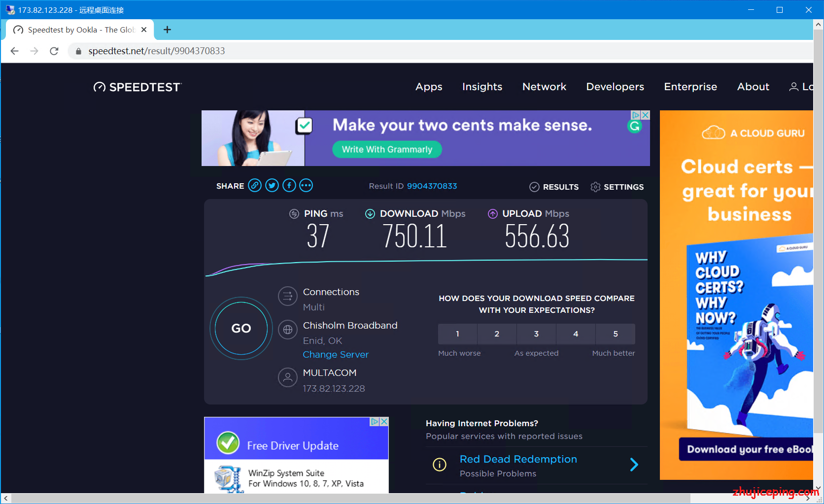The height and width of the screenshot is (504, 824).
Task: Click AdChoices icon on Driver Update ad
Action: click(375, 422)
